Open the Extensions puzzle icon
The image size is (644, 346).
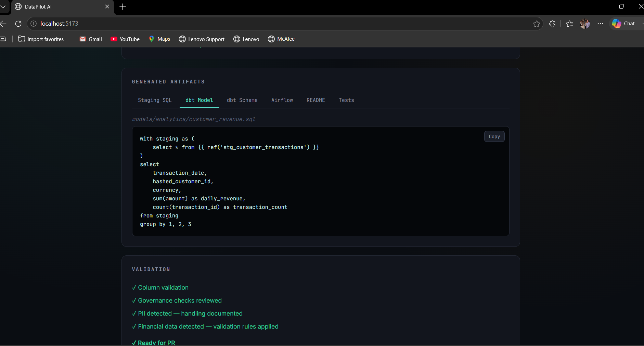(x=552, y=24)
